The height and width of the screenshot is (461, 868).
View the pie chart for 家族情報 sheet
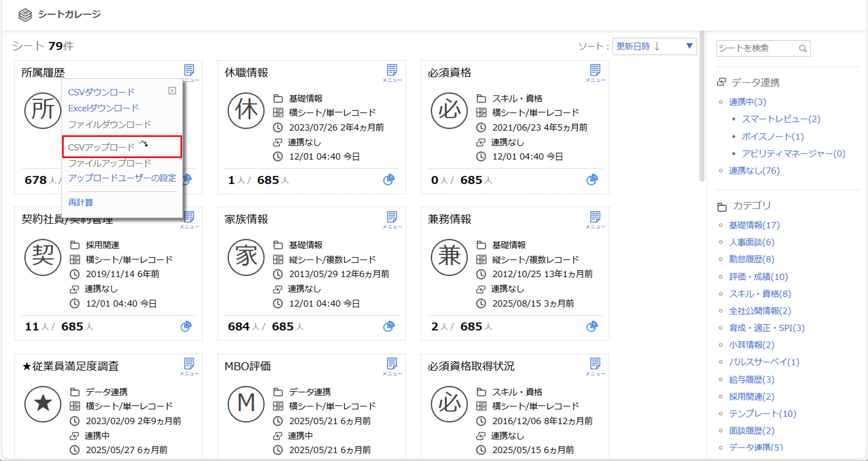389,326
